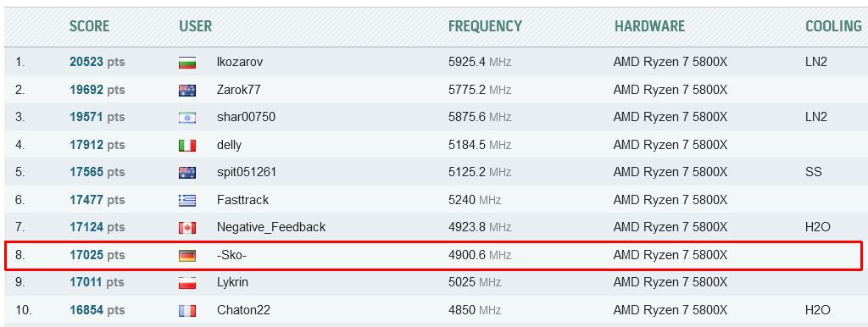Screen dimensions: 868x327
Task: Click the Italian flag icon next to delly
Action: (x=187, y=145)
